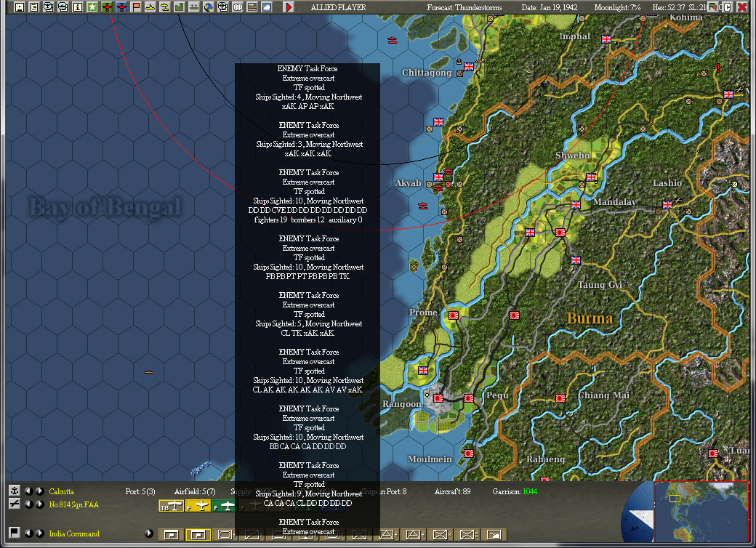This screenshot has width=756, height=548.
Task: Open the Calcutta base name link
Action: [61, 491]
